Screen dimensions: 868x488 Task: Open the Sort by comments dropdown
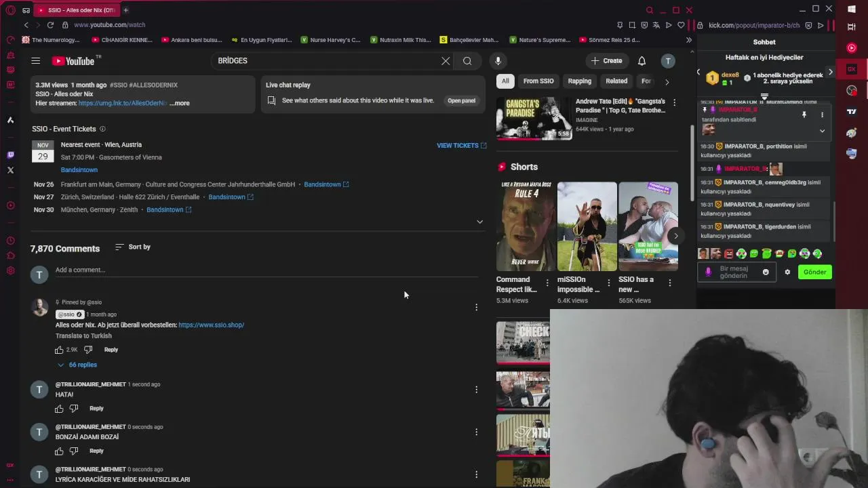pyautogui.click(x=133, y=247)
